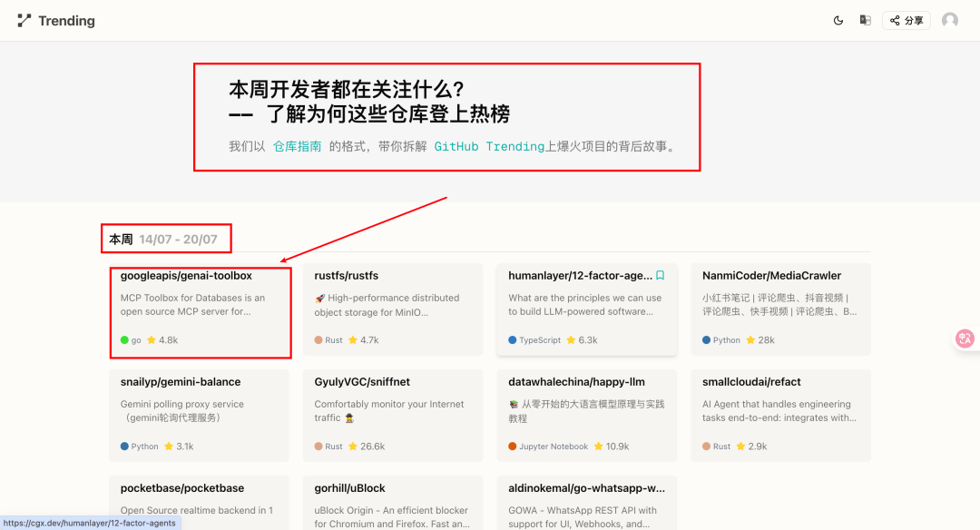Viewport: 980px width, 530px height.
Task: Open the 仓库指南 link
Action: [298, 146]
